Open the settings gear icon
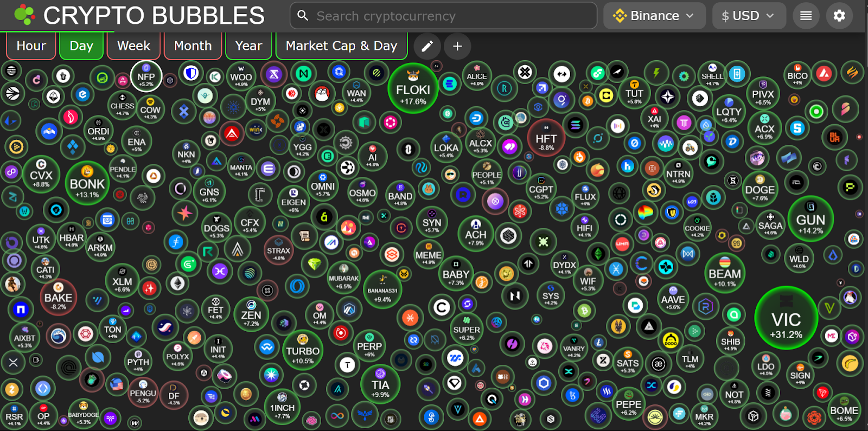Viewport: 868px width, 431px height. pyautogui.click(x=839, y=16)
